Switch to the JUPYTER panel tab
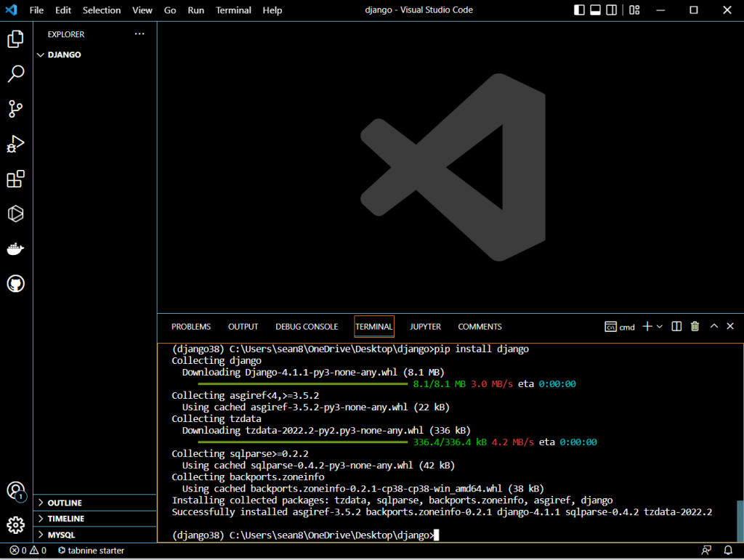Viewport: 744px width, 560px height. (x=425, y=327)
